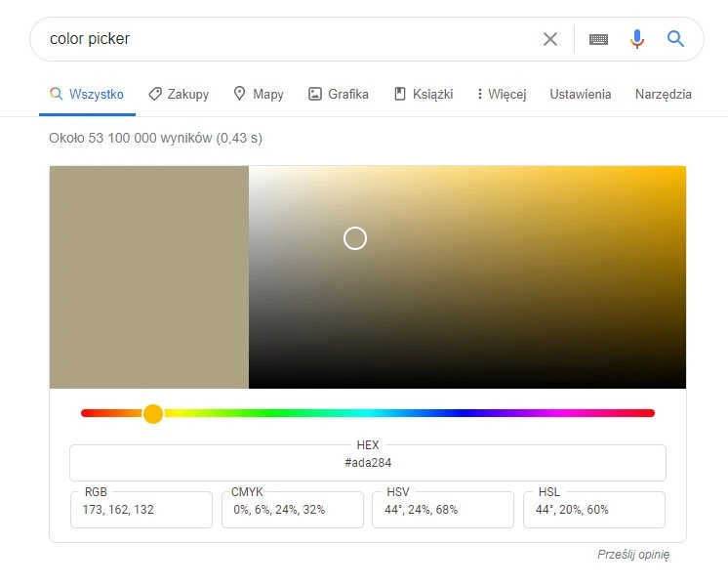Click the HSV value field
728x585 pixels.
443,510
